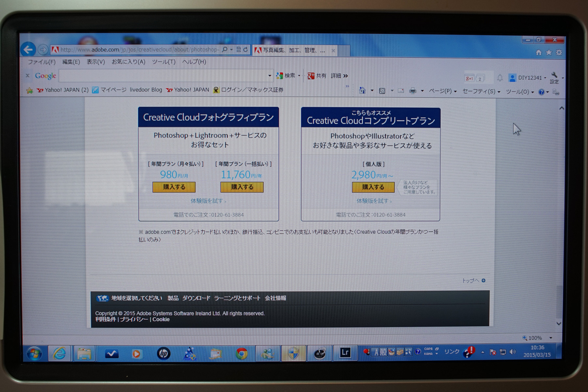
Task: Click the blue help question mark icon
Action: coord(541,92)
